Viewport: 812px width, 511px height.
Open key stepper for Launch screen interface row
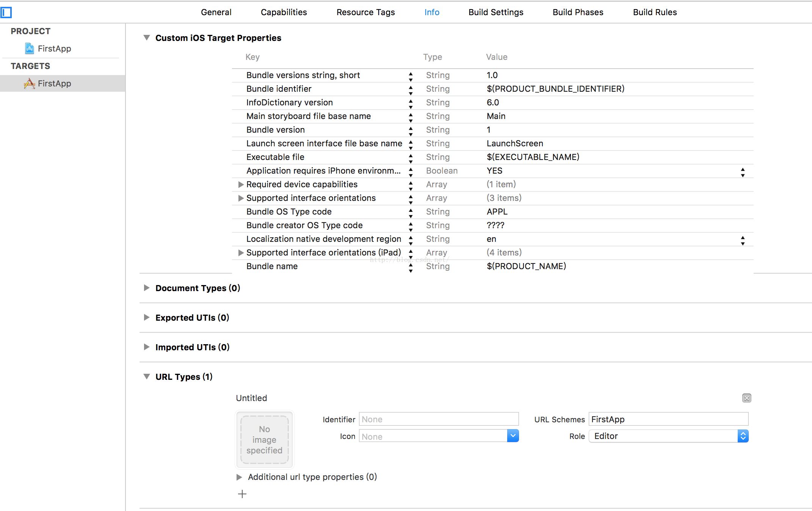click(x=411, y=145)
